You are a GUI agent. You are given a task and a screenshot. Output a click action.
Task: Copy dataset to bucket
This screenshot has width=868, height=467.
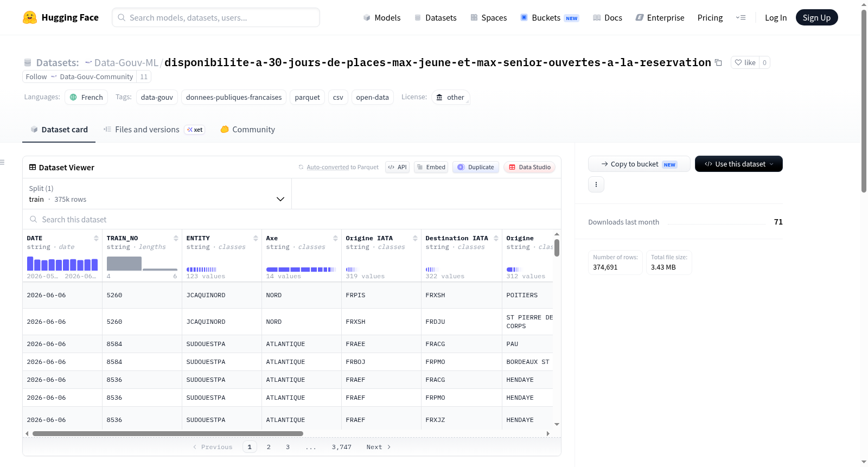click(x=639, y=164)
